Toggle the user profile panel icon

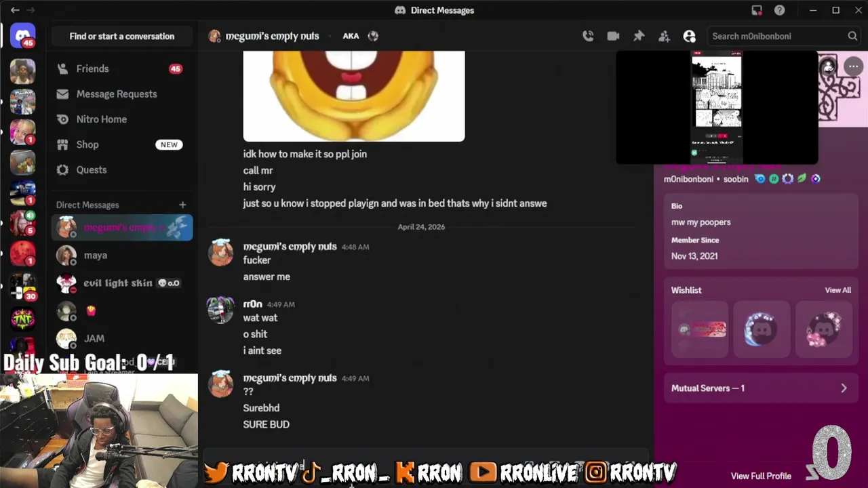click(689, 36)
